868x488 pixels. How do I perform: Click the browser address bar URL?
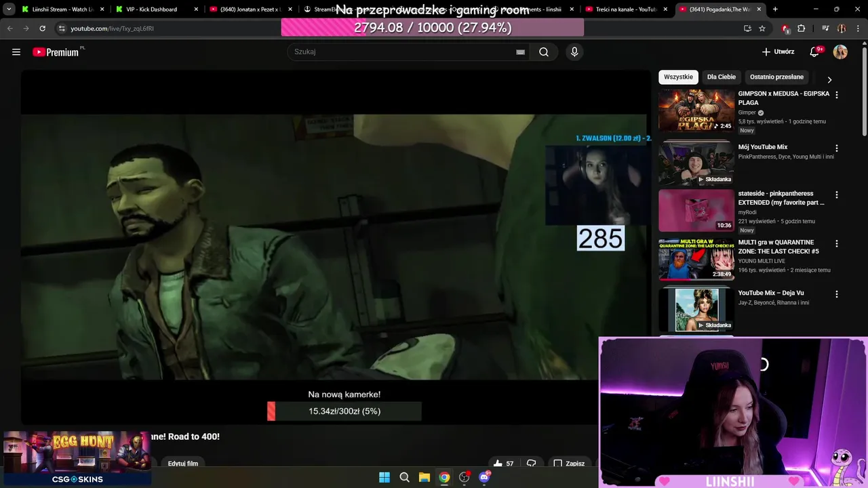click(112, 28)
